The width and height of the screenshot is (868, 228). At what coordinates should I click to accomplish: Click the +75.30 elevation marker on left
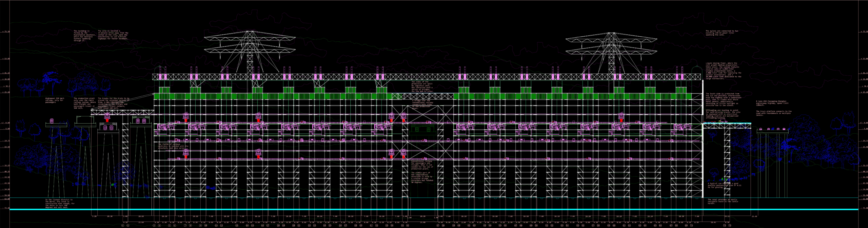tap(6, 32)
